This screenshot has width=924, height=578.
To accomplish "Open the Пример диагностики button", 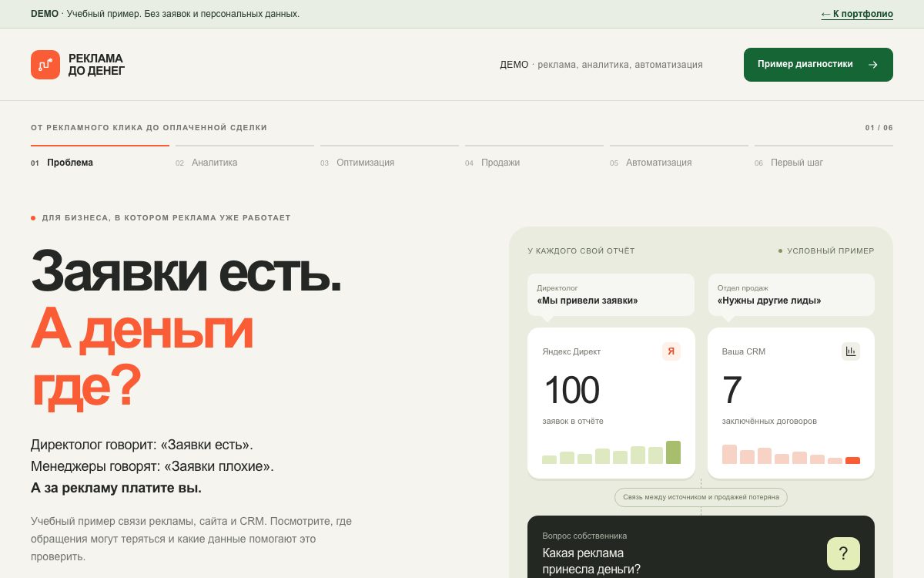I will pyautogui.click(x=819, y=65).
